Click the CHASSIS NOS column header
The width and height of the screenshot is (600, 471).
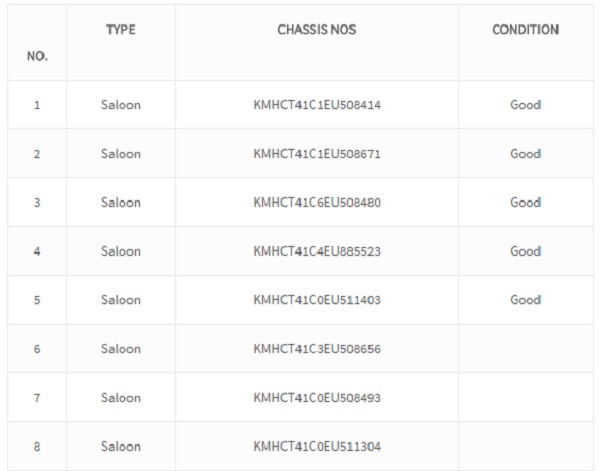click(x=317, y=29)
